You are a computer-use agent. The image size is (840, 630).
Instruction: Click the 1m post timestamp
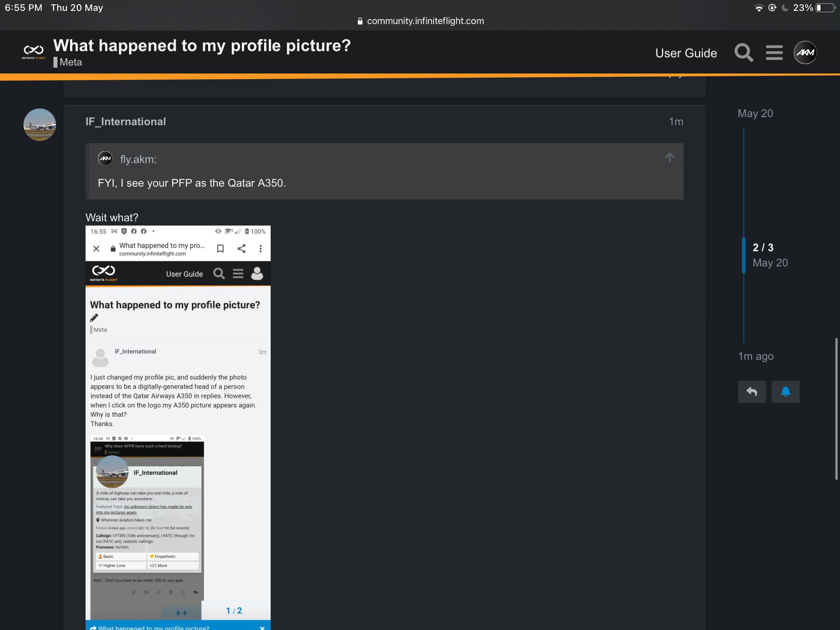[675, 122]
